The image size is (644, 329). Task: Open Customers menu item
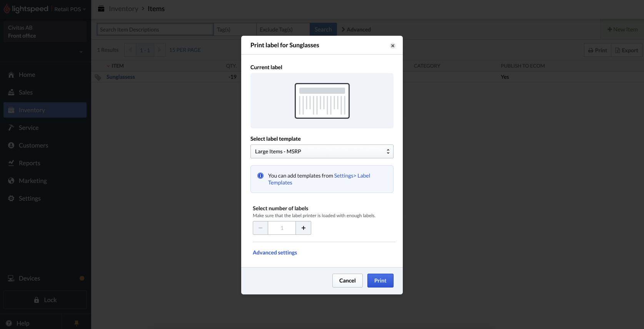(45, 145)
